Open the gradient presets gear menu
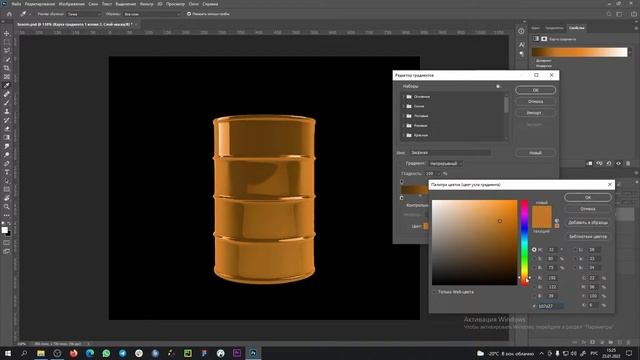This screenshot has width=640, height=360. tap(498, 86)
